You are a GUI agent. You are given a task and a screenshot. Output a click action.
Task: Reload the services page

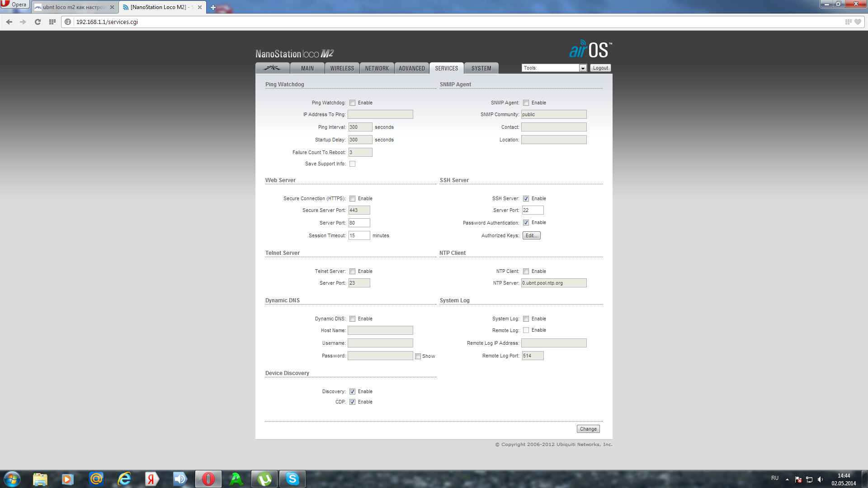coord(38,22)
